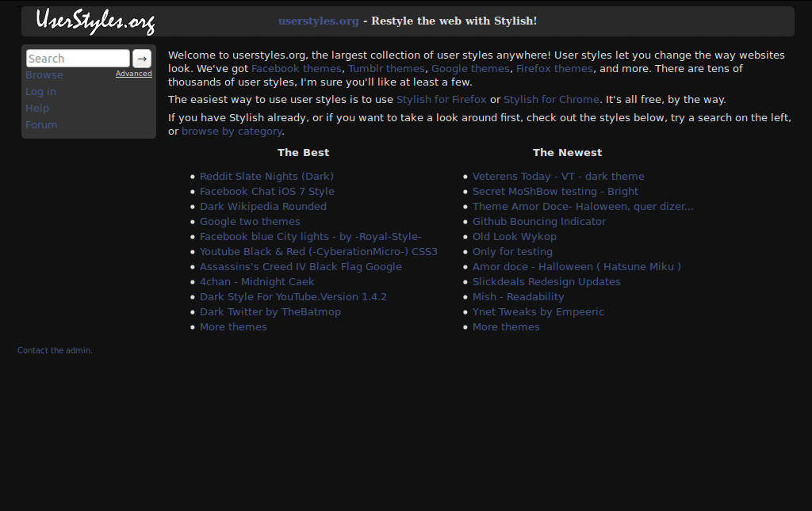Viewport: 812px width, 511px height.
Task: Open Ynet Tweaks by Empeeric
Action: pyautogui.click(x=538, y=312)
